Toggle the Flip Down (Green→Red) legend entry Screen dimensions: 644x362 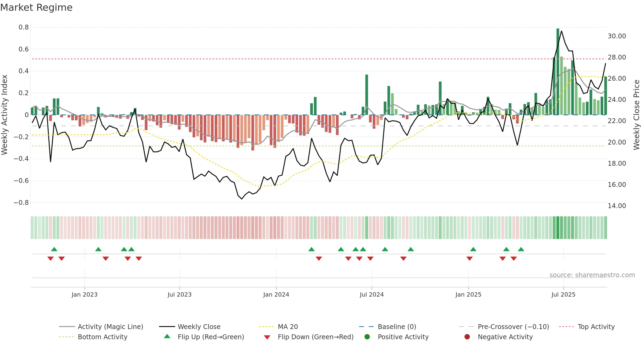tap(309, 337)
